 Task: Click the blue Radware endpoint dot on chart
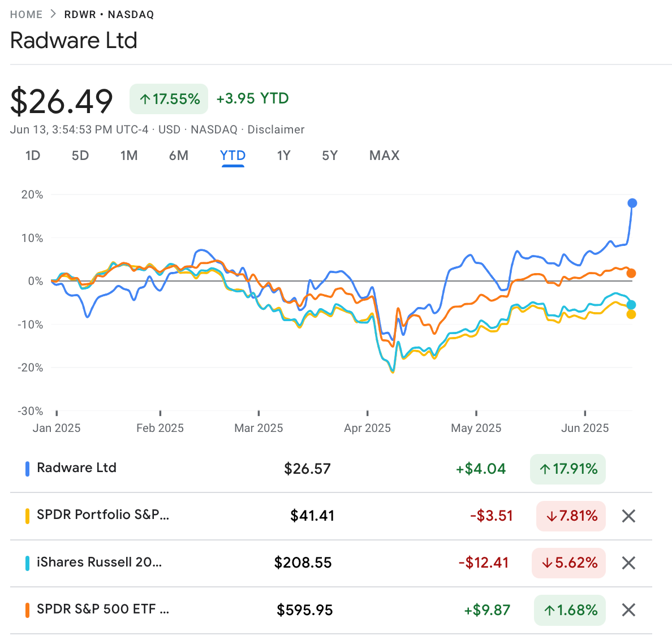pyautogui.click(x=632, y=203)
